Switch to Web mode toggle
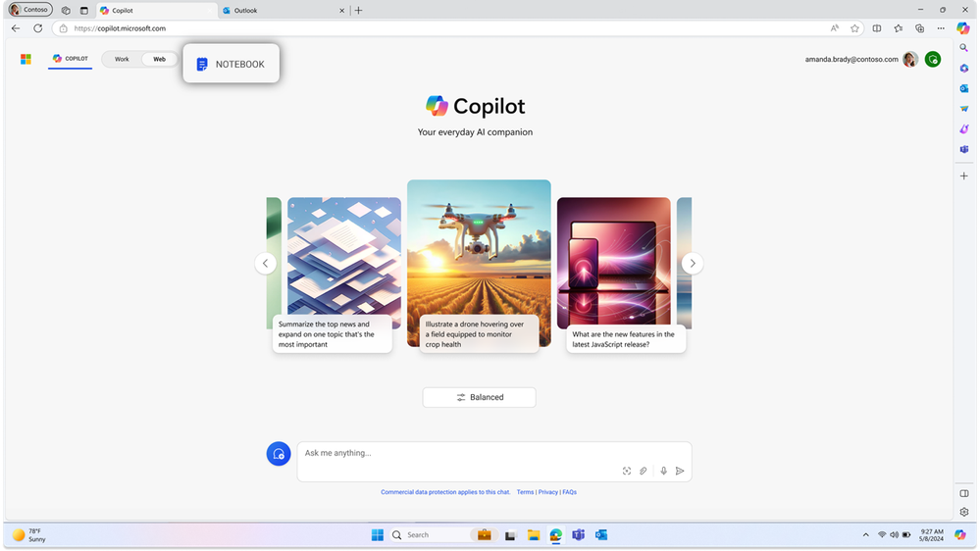Screen dimensions: 980x551 (159, 60)
